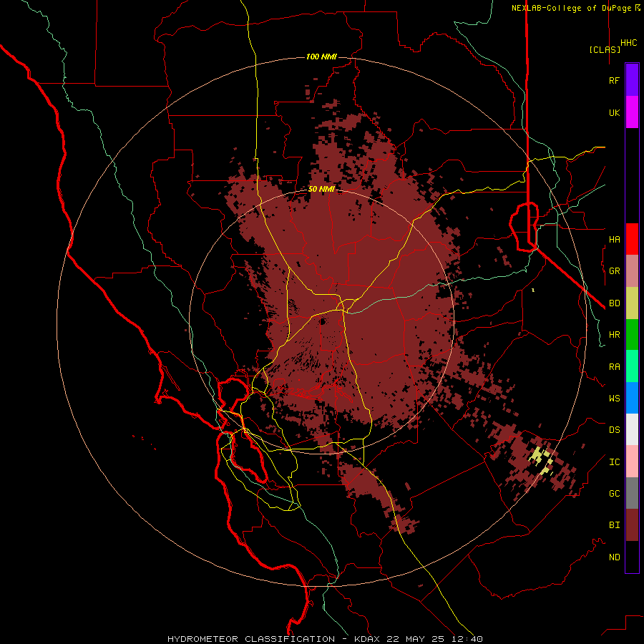Click the WS blue legend swatch
644x644 pixels.
[x=632, y=398]
